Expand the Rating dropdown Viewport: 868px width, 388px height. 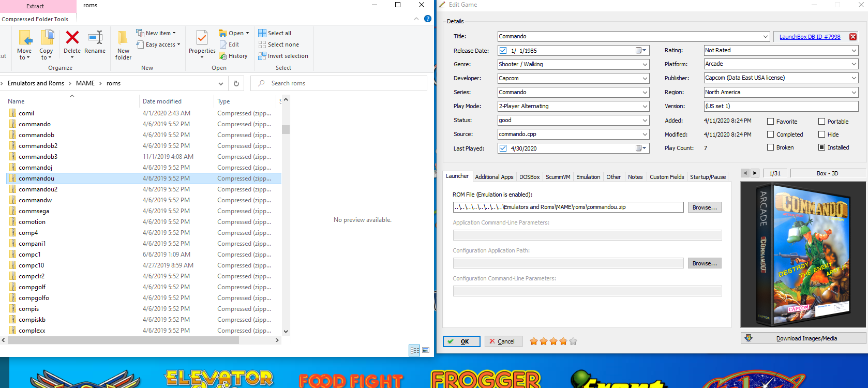(x=854, y=51)
